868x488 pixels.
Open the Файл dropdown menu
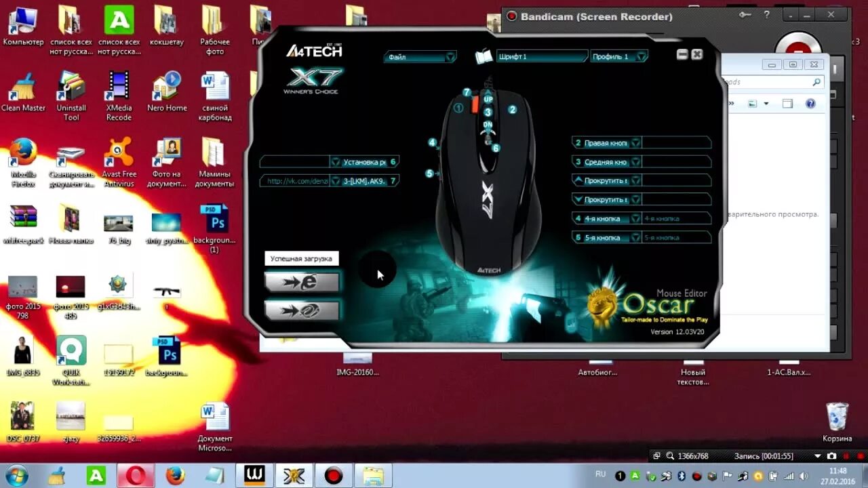click(420, 57)
